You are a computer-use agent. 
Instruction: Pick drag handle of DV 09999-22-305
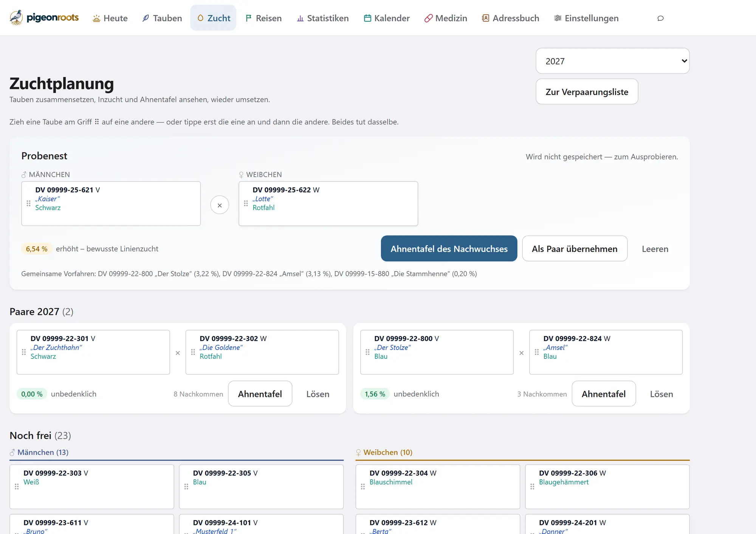(186, 487)
